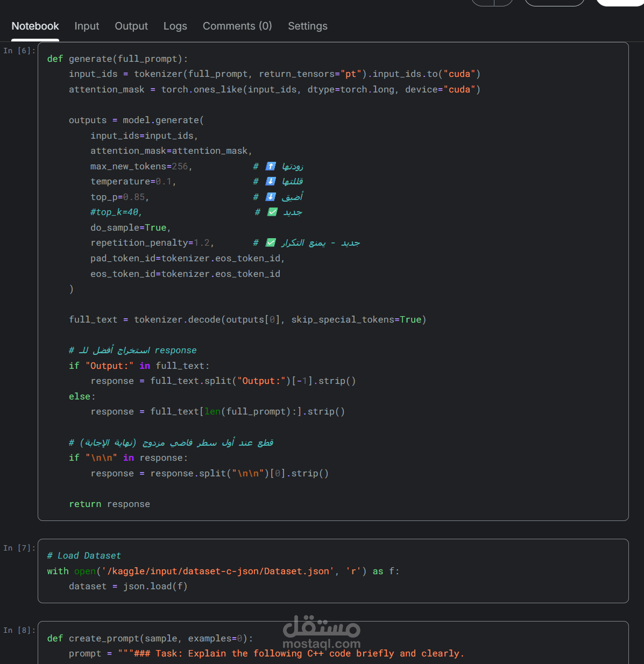Go to the Settings tab
644x664 pixels.
tap(307, 26)
